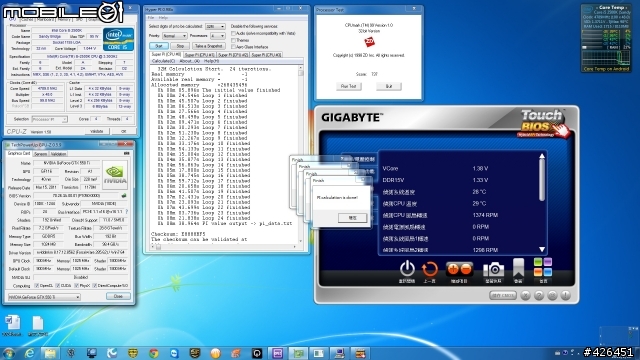Open the Calculate(C) menu in Super PI
The height and width of the screenshot is (360, 640).
coord(163,61)
